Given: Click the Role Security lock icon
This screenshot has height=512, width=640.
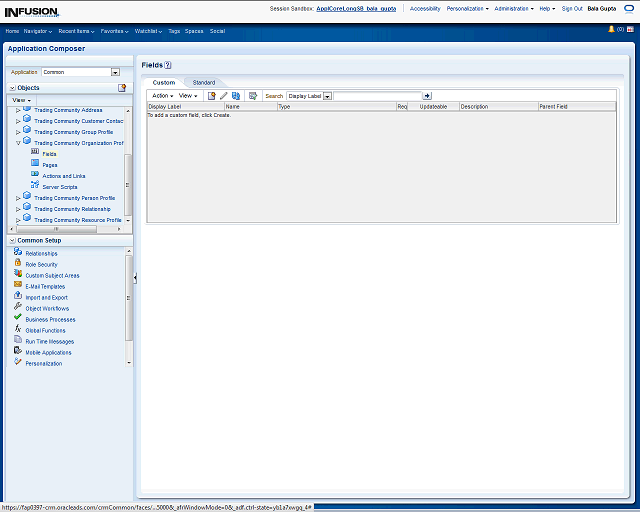Looking at the screenshot, I should [18, 264].
